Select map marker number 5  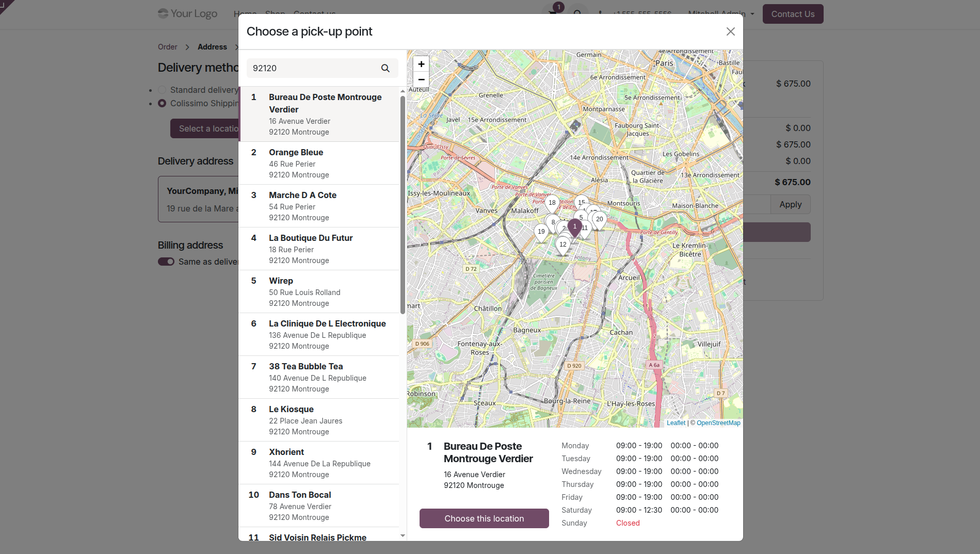581,218
